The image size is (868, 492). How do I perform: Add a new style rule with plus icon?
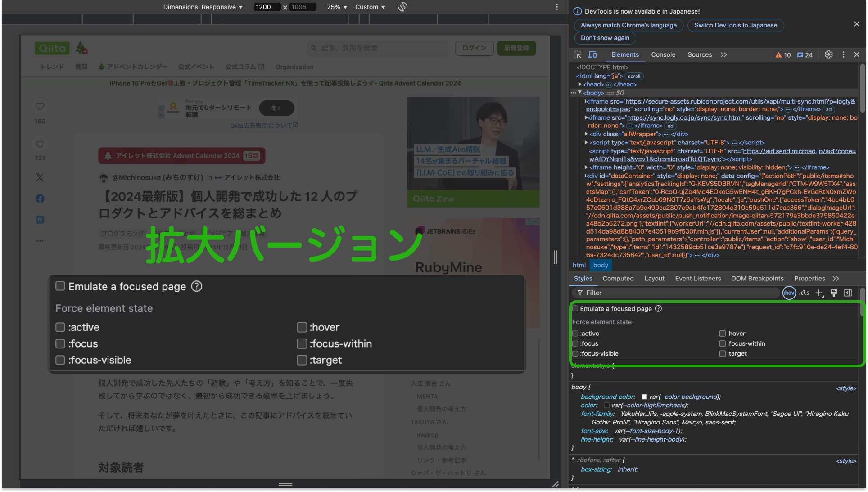click(819, 293)
